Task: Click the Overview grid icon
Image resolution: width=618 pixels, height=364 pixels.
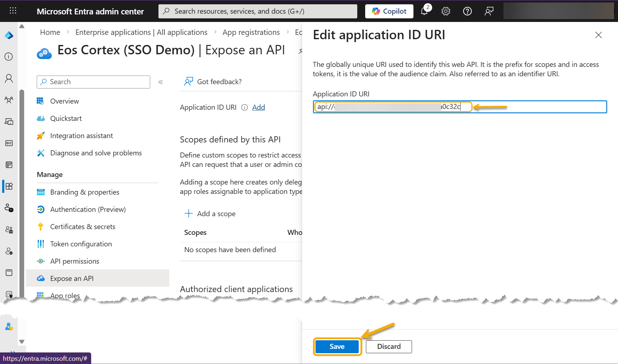Action: (41, 101)
